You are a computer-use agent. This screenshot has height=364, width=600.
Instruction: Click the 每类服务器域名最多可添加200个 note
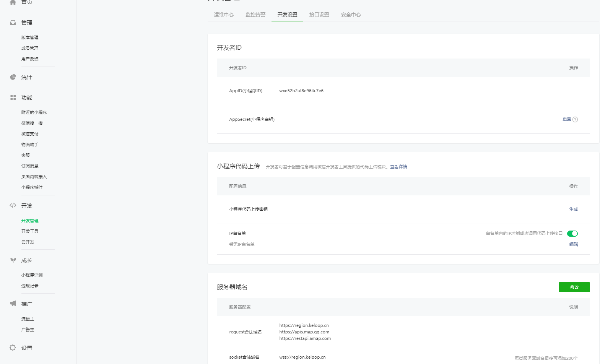546,358
